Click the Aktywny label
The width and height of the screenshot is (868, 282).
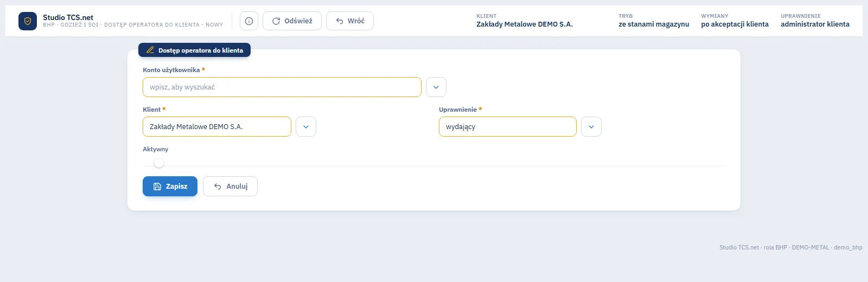(x=156, y=149)
